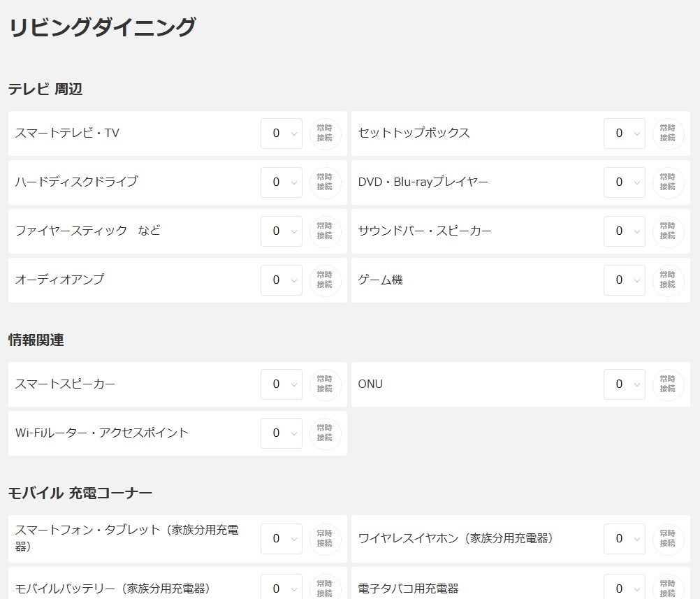Toggle 常時接続 for ファイヤースティック

[x=325, y=231]
